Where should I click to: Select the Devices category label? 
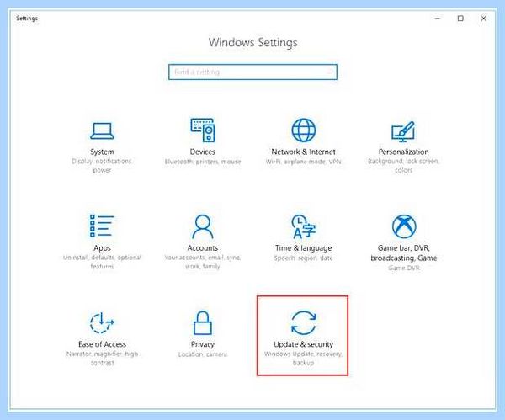point(203,152)
